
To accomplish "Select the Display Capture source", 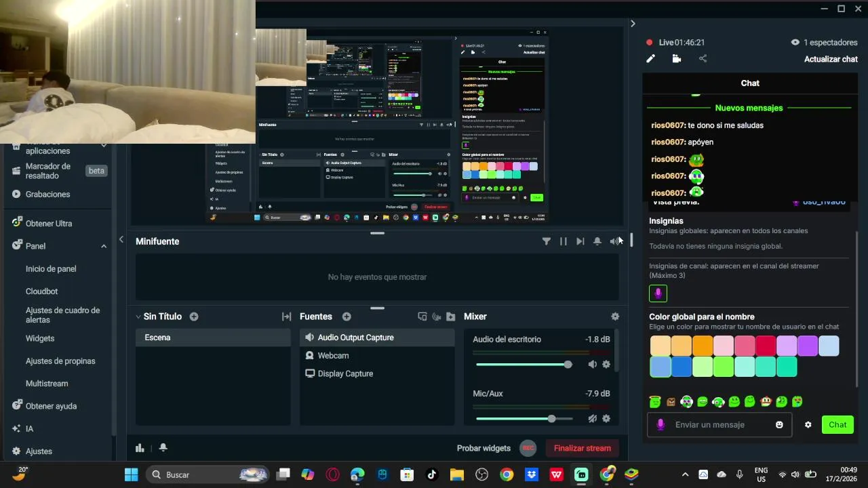I will [x=377, y=373].
